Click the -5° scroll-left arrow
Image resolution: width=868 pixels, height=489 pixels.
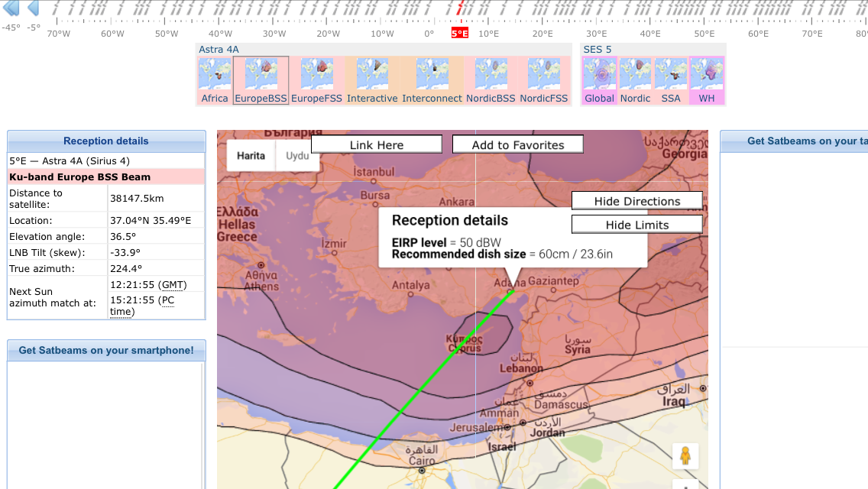[x=33, y=8]
